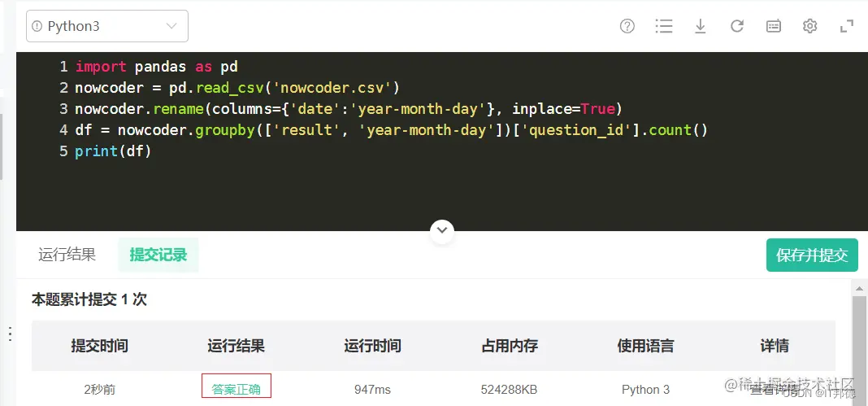The height and width of the screenshot is (406, 868).
Task: Click the 提交时间 column header
Action: pos(100,346)
